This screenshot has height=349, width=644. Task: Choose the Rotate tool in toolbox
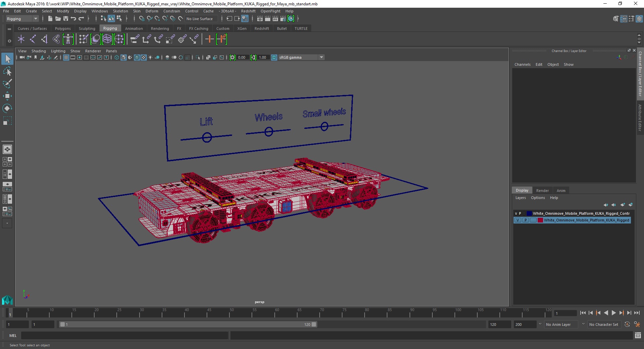pyautogui.click(x=7, y=108)
